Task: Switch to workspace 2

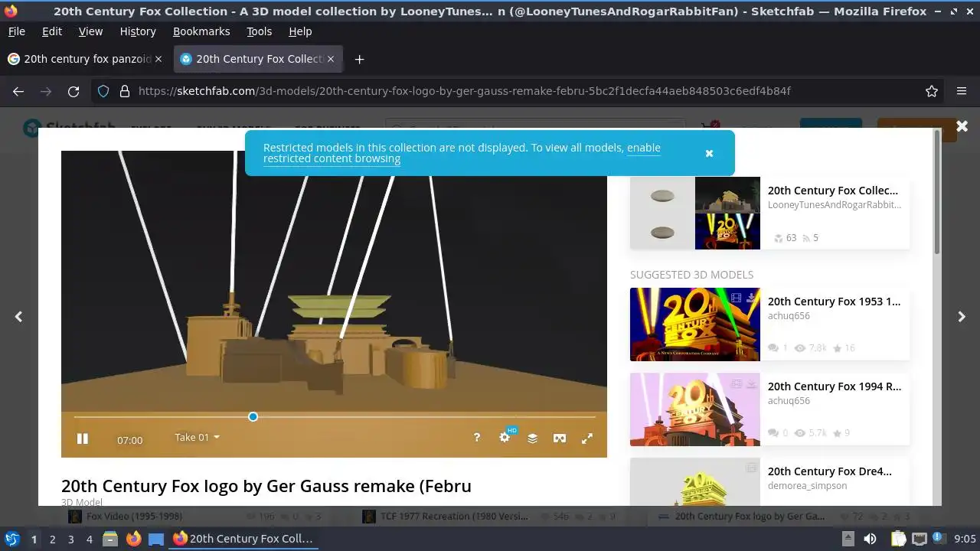Action: [52, 539]
